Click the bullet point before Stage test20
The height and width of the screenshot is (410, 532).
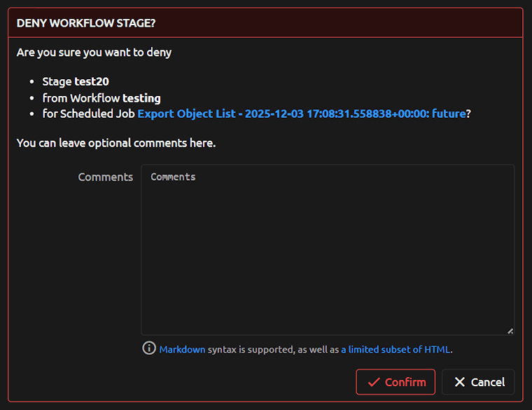click(34, 82)
